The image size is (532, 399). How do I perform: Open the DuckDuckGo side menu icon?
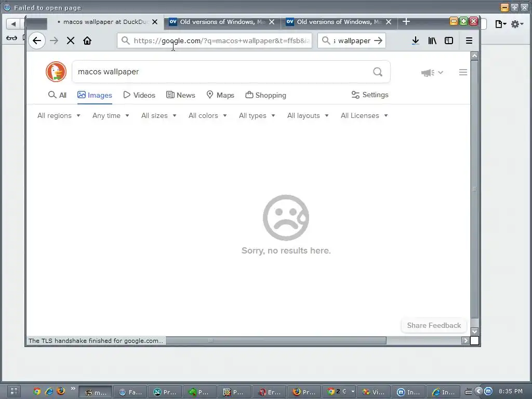(463, 72)
